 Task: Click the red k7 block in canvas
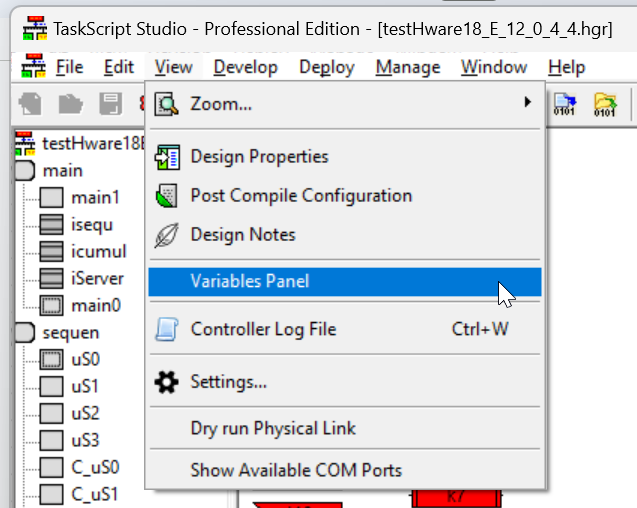[x=456, y=498]
